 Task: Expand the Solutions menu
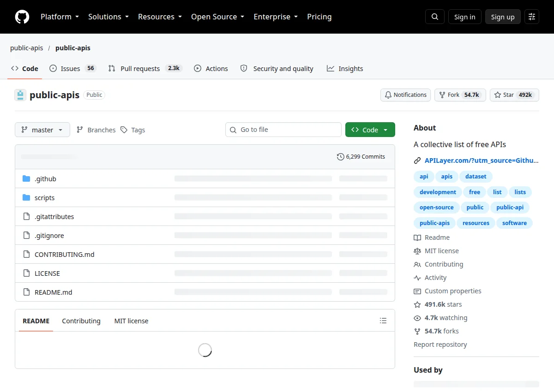click(108, 17)
